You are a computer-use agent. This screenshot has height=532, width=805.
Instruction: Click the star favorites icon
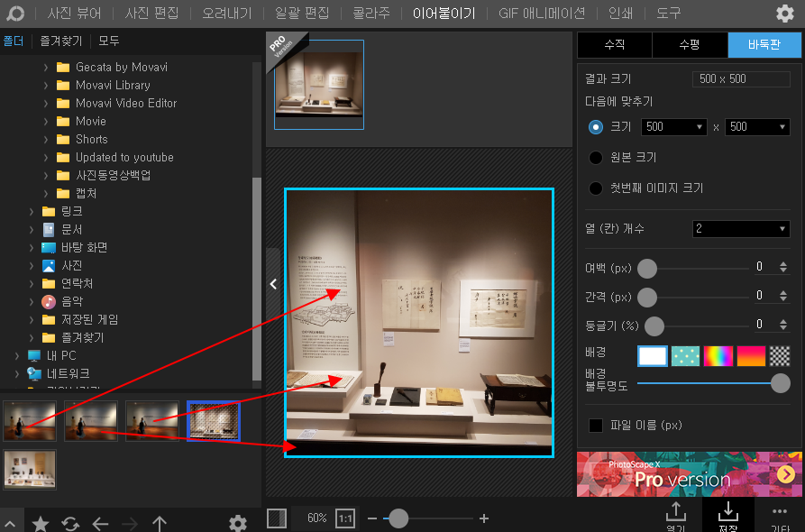(40, 523)
